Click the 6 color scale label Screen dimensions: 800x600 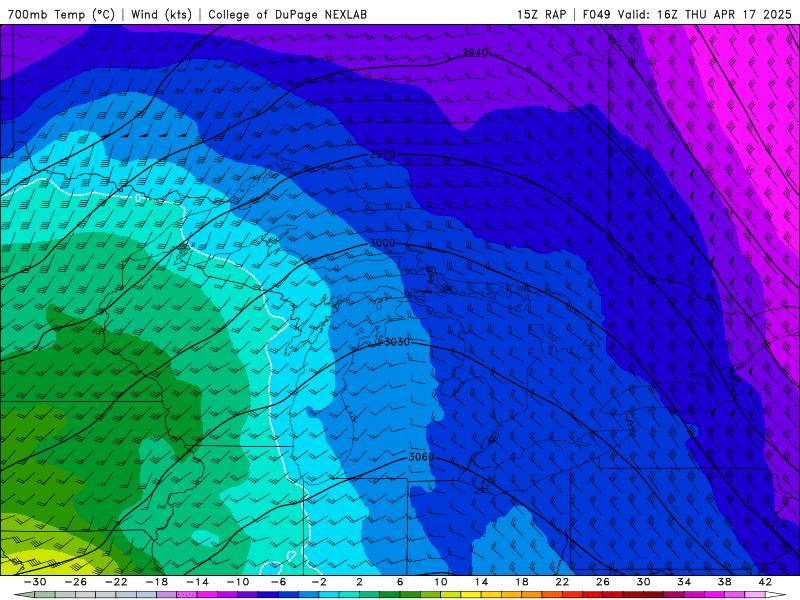(x=400, y=582)
